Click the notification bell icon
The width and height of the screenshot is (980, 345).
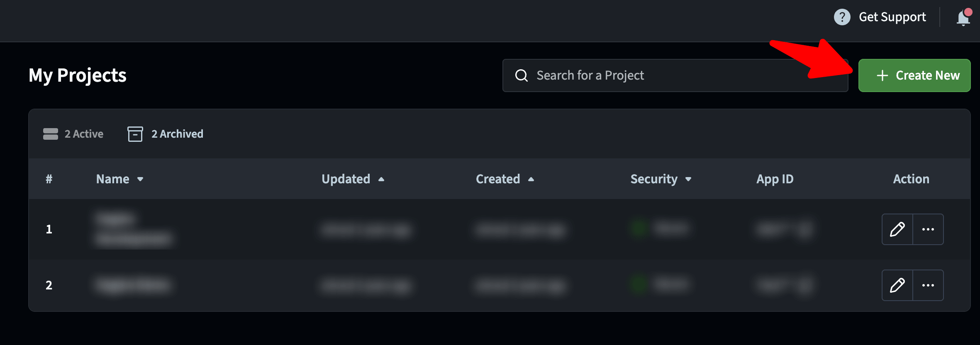(963, 17)
